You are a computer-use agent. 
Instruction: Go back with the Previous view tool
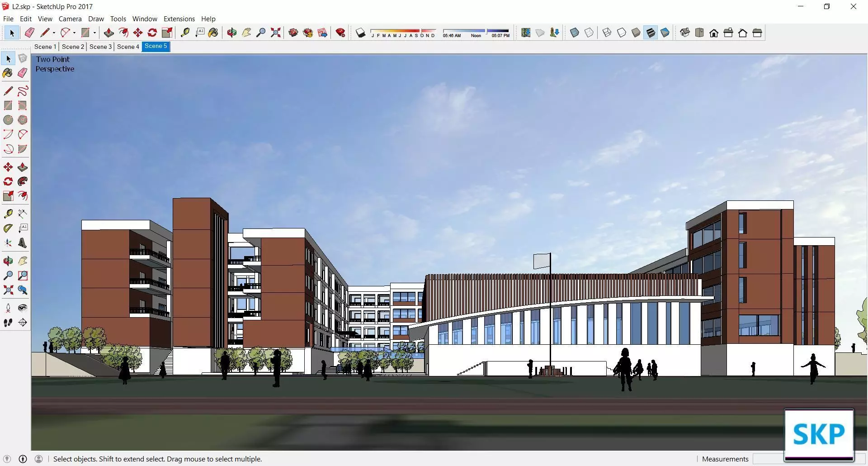point(23,290)
